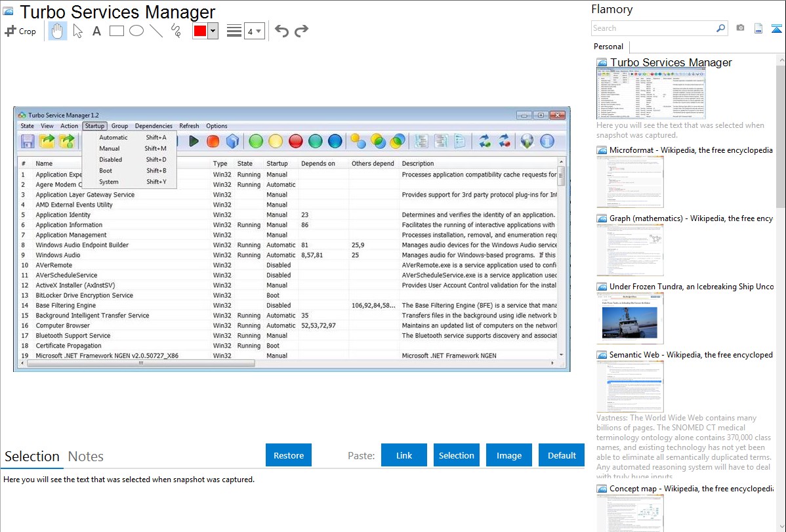Open the Microformat Wikipedia snapshot thumbnail
The width and height of the screenshot is (786, 532).
click(x=630, y=182)
